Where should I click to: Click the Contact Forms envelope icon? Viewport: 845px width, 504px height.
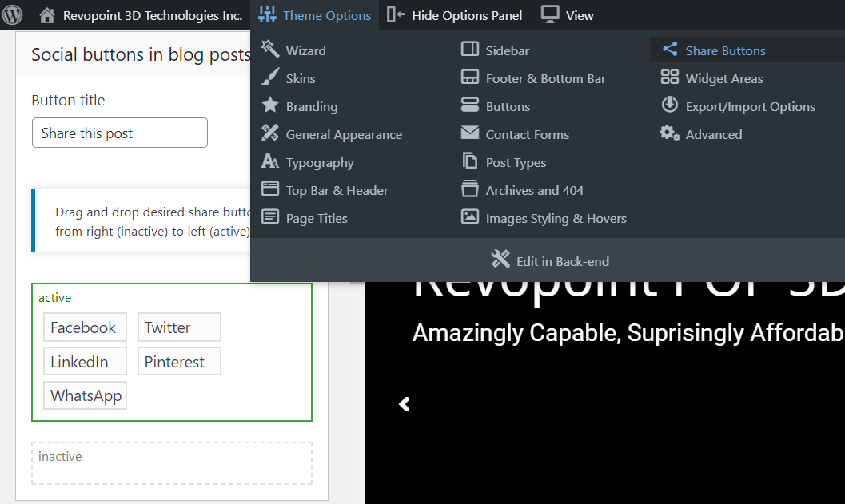470,134
